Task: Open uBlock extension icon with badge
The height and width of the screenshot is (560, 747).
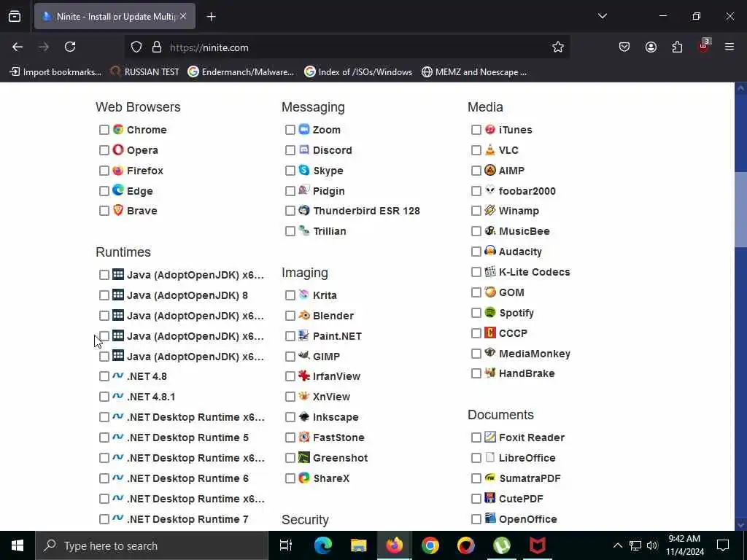Action: (704, 46)
